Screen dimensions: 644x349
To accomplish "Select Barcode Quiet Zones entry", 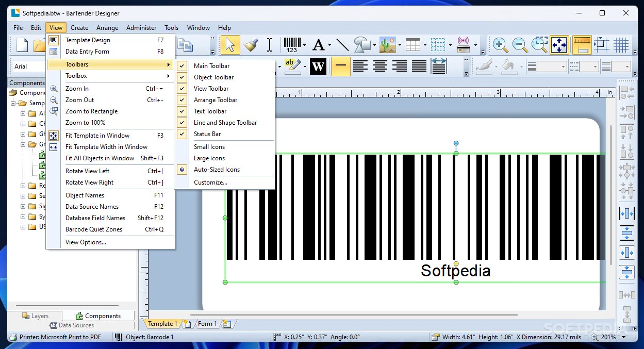I will [x=110, y=229].
